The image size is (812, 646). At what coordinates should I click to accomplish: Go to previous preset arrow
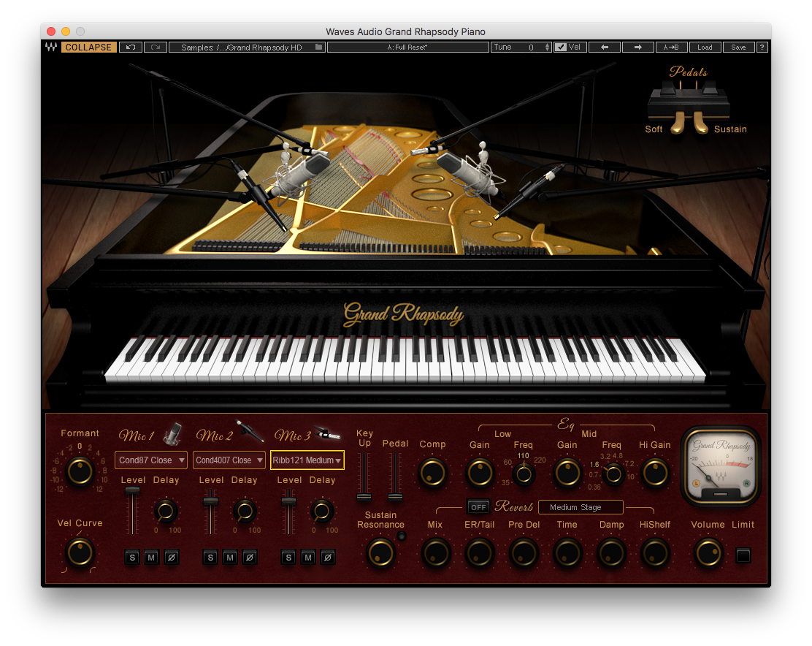605,47
